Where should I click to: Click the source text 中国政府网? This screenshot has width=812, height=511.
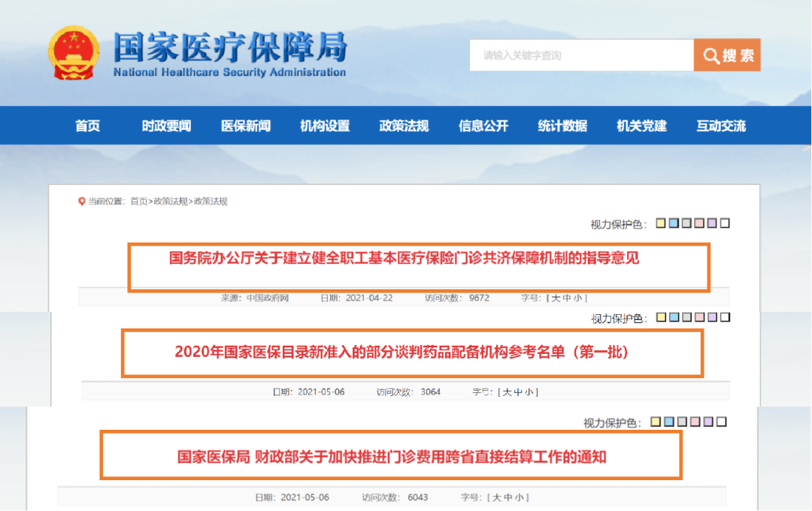(267, 298)
